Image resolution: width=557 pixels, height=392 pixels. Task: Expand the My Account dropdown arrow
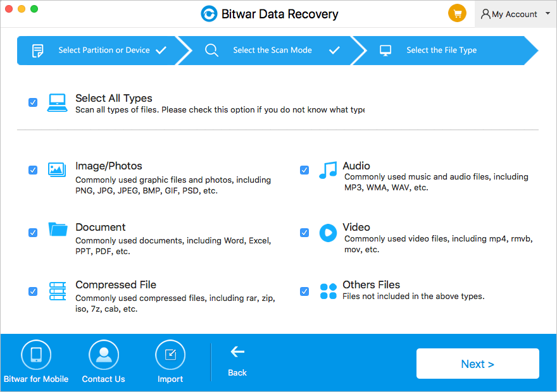click(548, 13)
